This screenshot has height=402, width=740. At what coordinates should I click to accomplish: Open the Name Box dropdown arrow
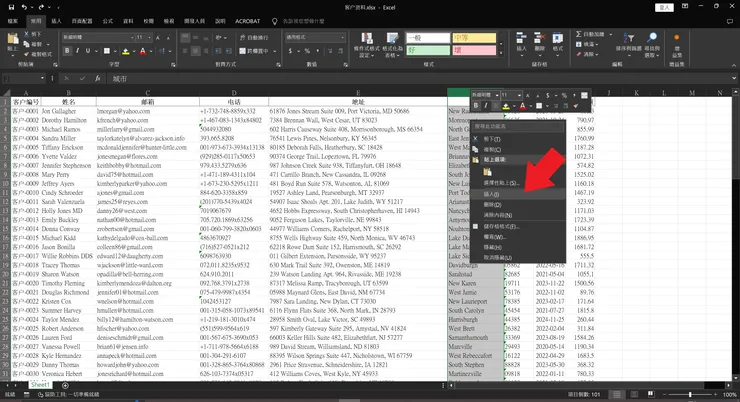(42, 79)
